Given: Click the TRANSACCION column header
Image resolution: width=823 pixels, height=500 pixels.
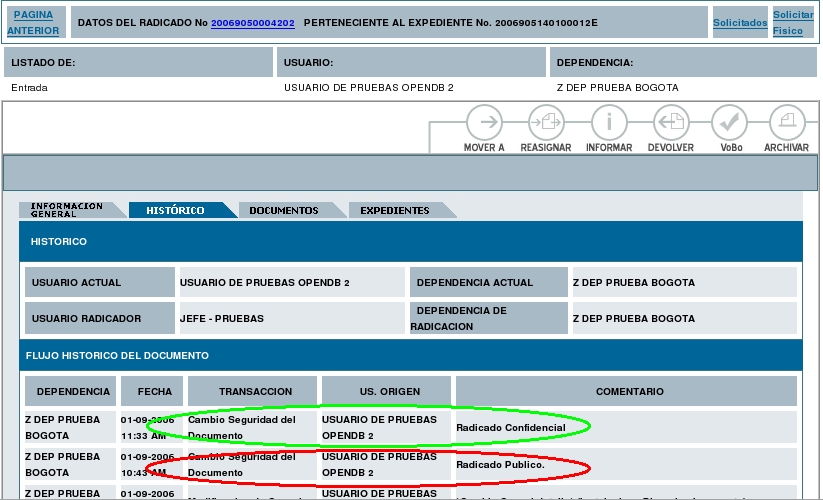Looking at the screenshot, I should coord(252,391).
